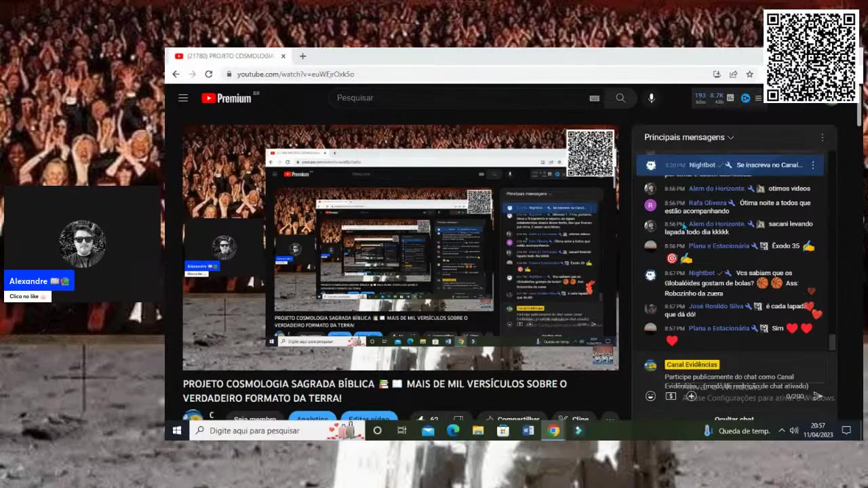The height and width of the screenshot is (488, 868).
Task: Open Task View from the taskbar
Action: [402, 430]
